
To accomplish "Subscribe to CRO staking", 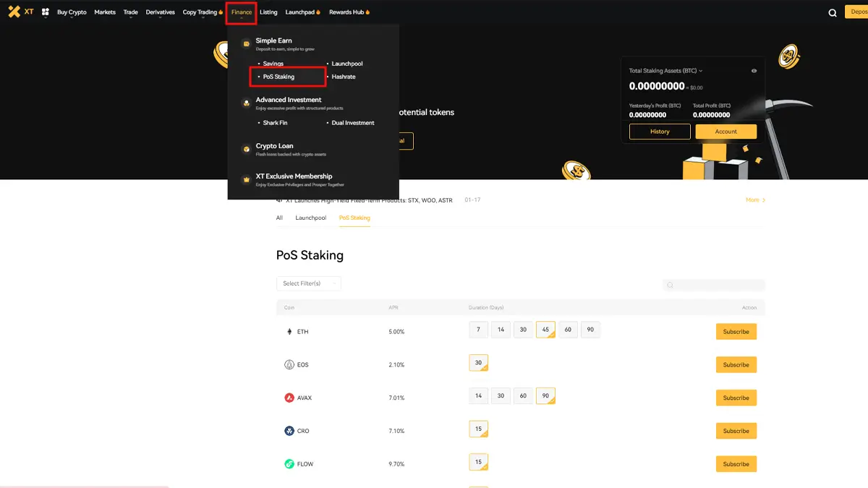I will 736,431.
